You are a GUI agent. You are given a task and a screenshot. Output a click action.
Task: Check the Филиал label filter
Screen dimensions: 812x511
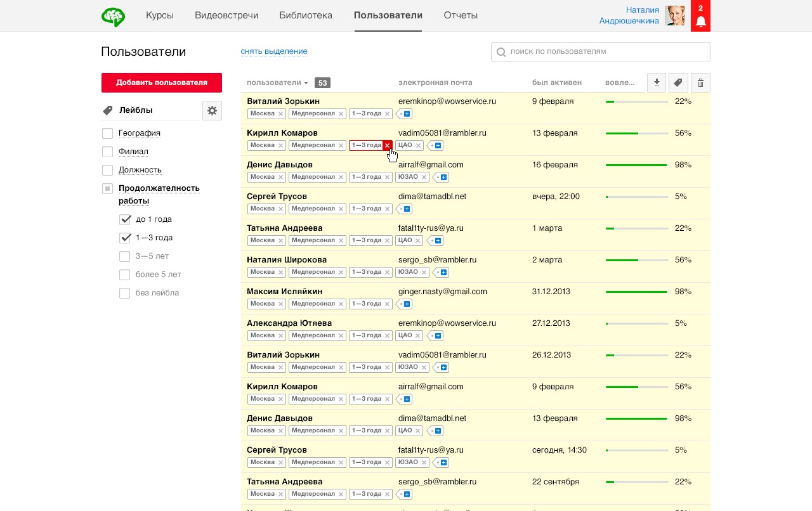coord(107,152)
